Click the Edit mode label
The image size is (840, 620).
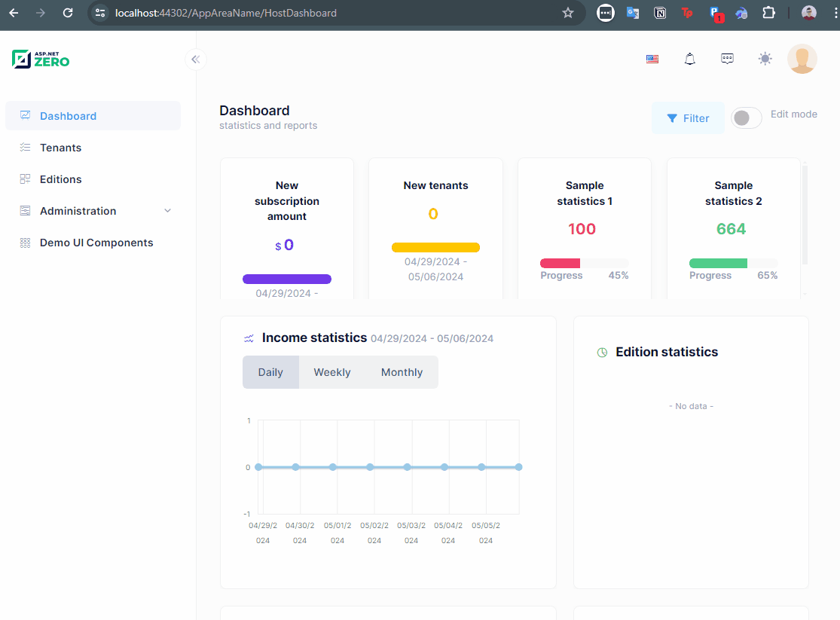pos(794,115)
